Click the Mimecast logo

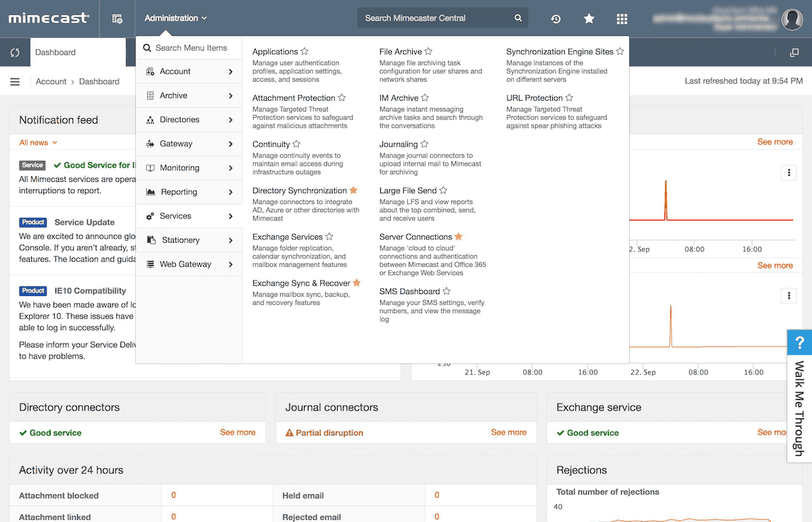pyautogui.click(x=49, y=18)
